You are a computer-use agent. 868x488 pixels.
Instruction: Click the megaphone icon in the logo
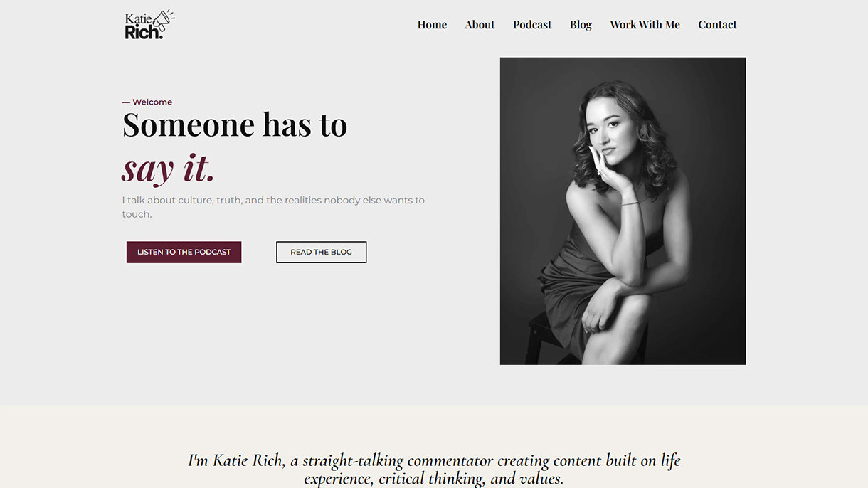pyautogui.click(x=163, y=21)
